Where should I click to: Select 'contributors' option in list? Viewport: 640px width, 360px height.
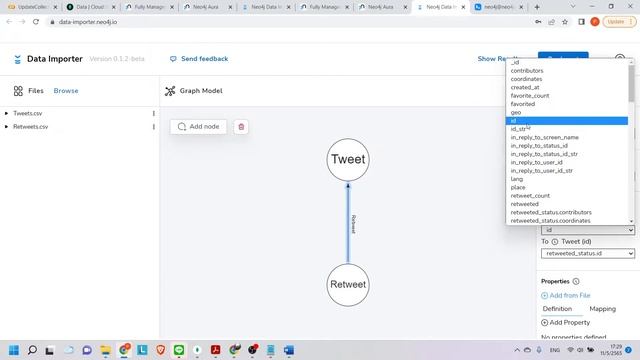(567, 71)
